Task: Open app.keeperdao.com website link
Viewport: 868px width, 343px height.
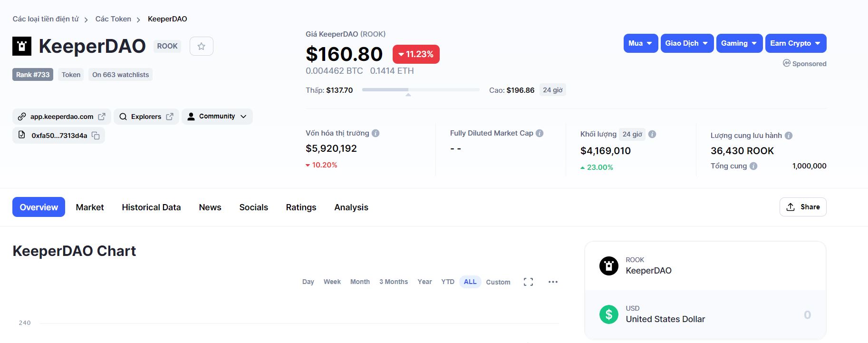Action: [x=62, y=117]
